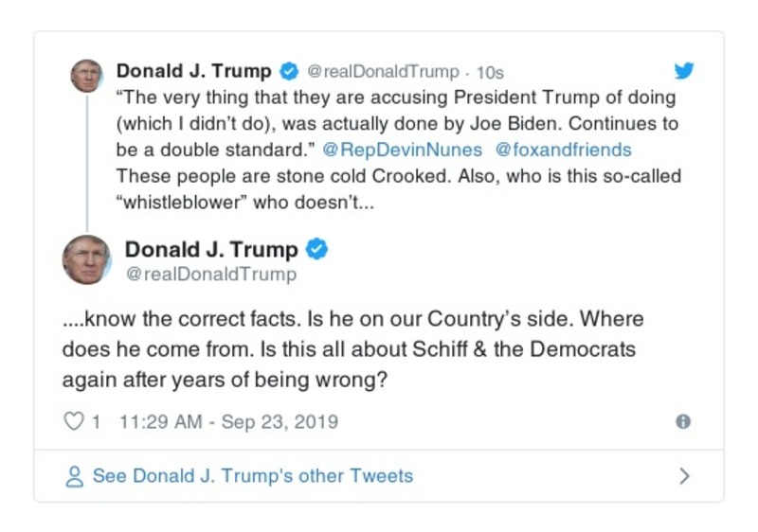Viewport: 758px width, 532px height.
Task: Open the @RepDevinNunes mention
Action: pos(402,150)
